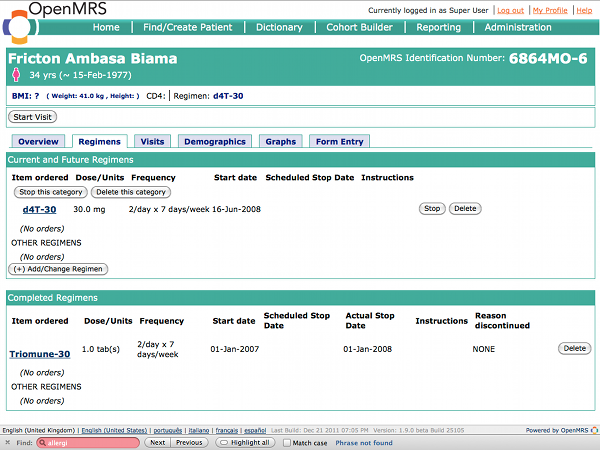Stop the d4T-30 regimen order
This screenshot has width=600, height=450.
(432, 209)
